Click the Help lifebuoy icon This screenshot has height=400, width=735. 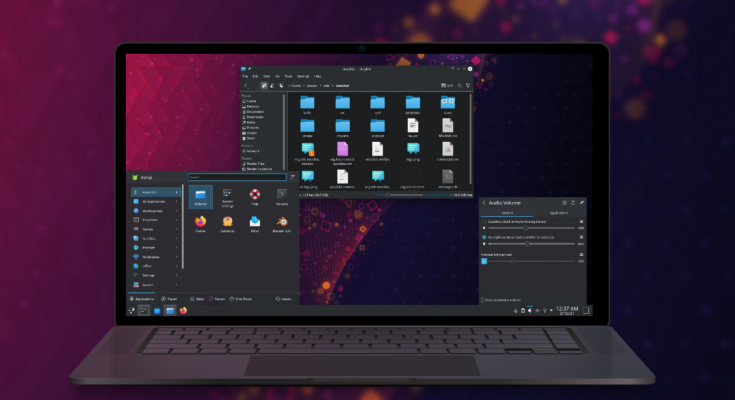(255, 195)
